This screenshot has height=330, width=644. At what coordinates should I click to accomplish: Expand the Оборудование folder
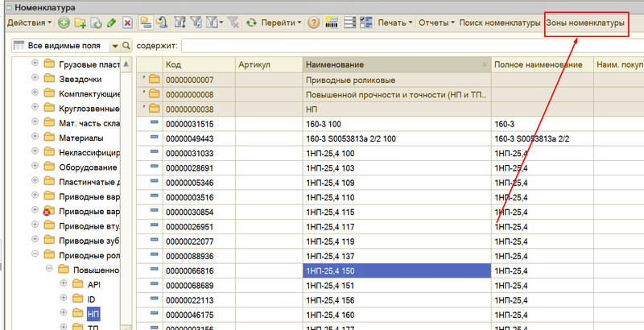(35, 167)
